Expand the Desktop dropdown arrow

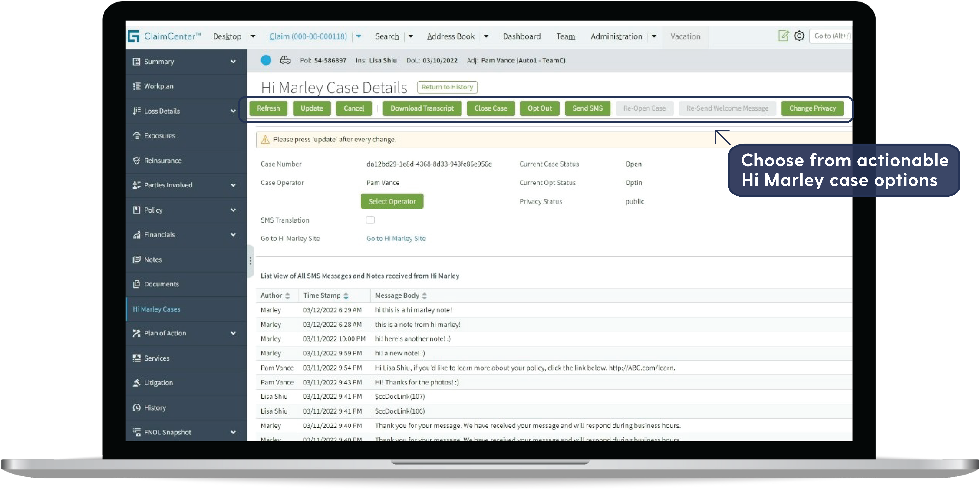253,36
